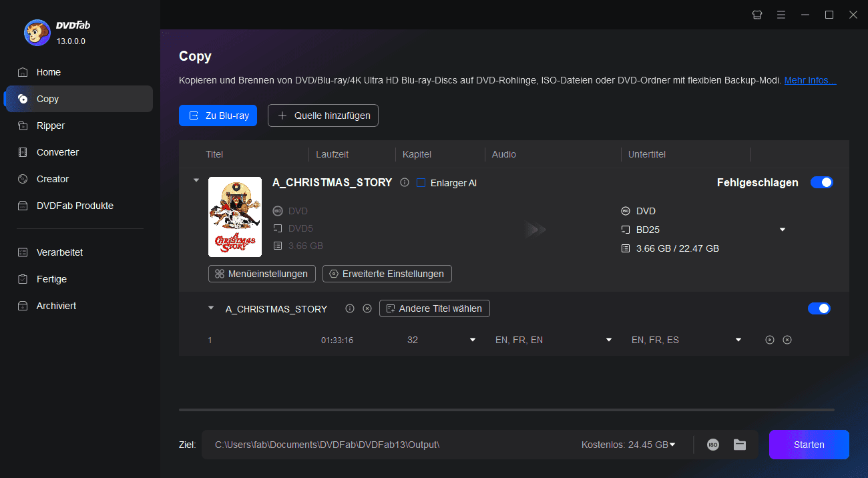Choose output folder icon

739,445
